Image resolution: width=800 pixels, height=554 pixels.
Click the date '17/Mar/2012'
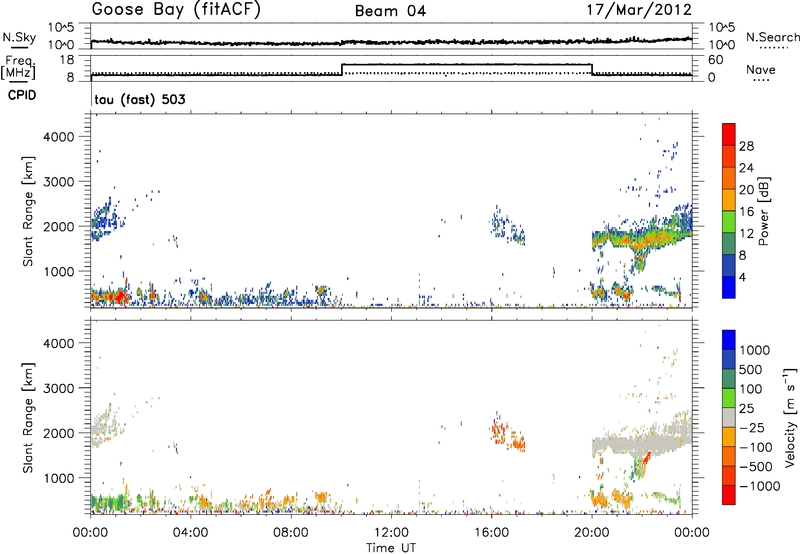tap(639, 10)
